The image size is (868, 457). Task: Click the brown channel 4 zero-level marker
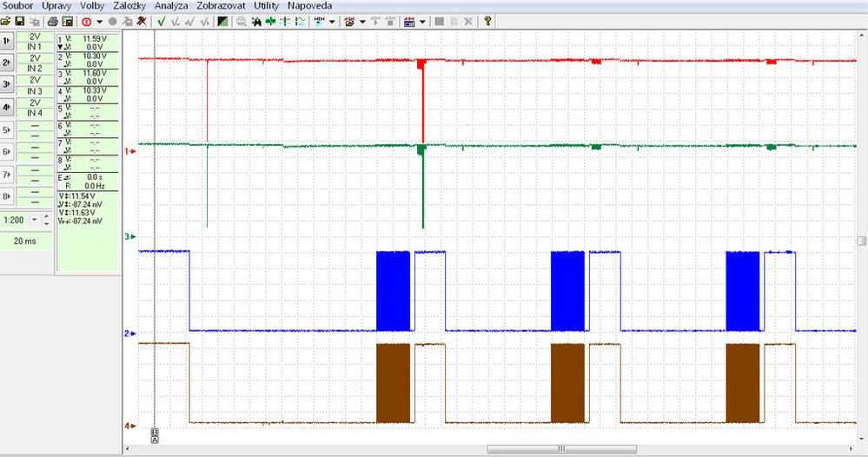(x=130, y=426)
